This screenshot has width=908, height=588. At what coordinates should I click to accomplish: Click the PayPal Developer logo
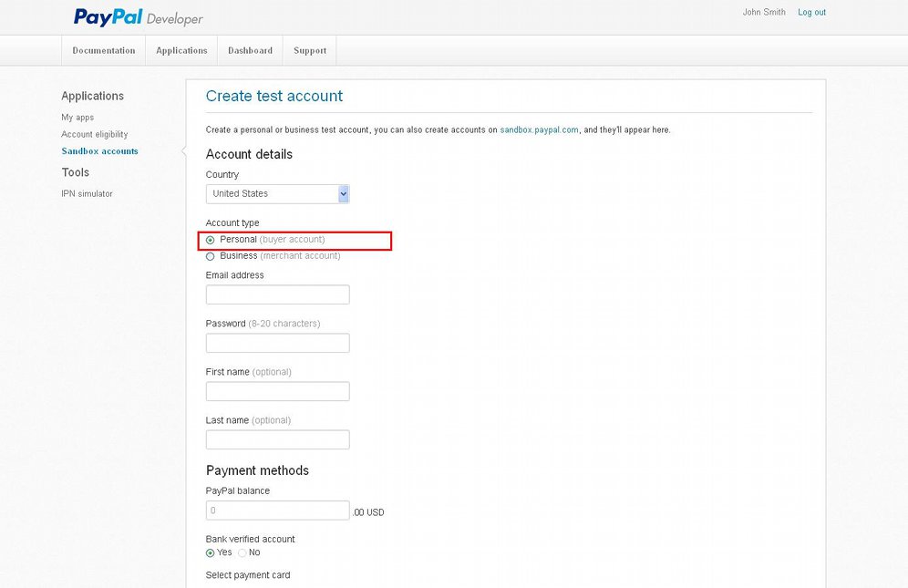point(138,17)
